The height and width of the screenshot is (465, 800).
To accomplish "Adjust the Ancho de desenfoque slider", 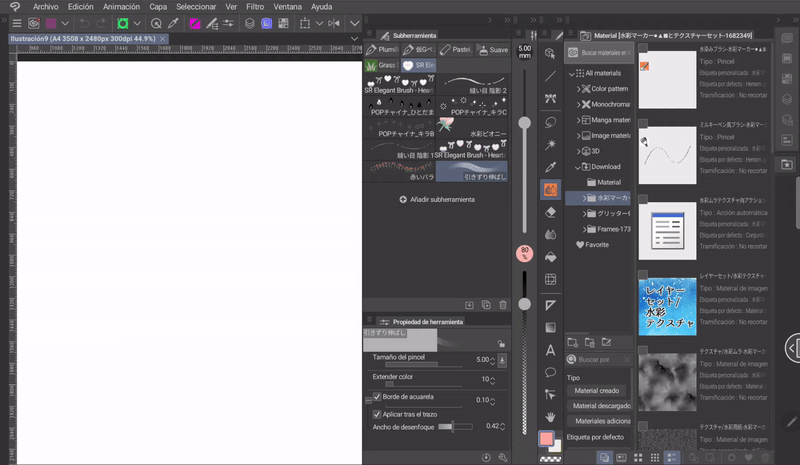I will [455, 427].
